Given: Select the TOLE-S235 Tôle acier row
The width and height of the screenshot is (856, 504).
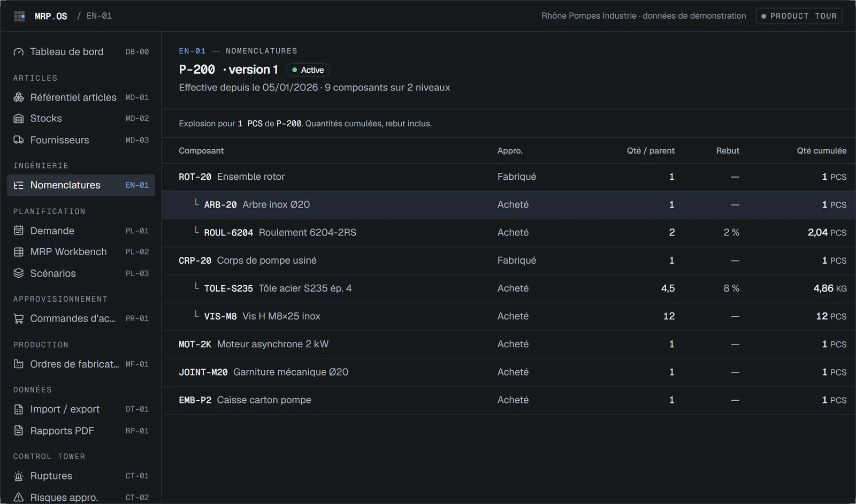Looking at the screenshot, I should (x=509, y=288).
